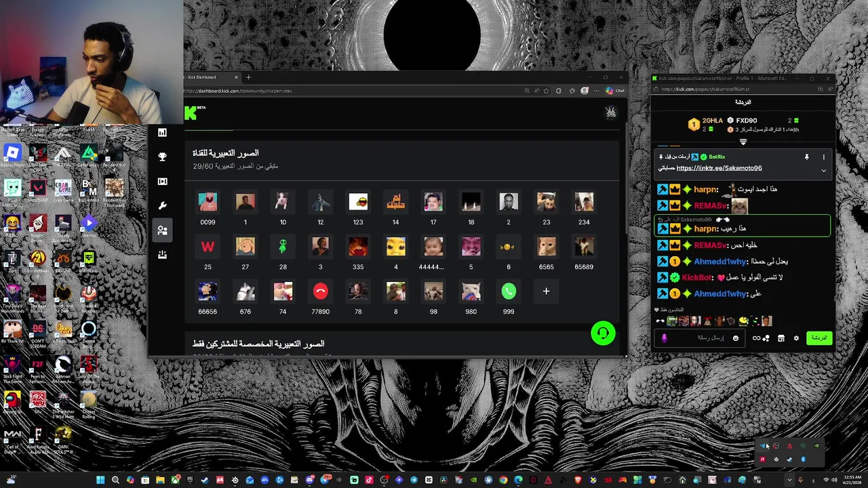This screenshot has height=488, width=868.
Task: Show hidden tray icons chevron
Action: (789, 481)
